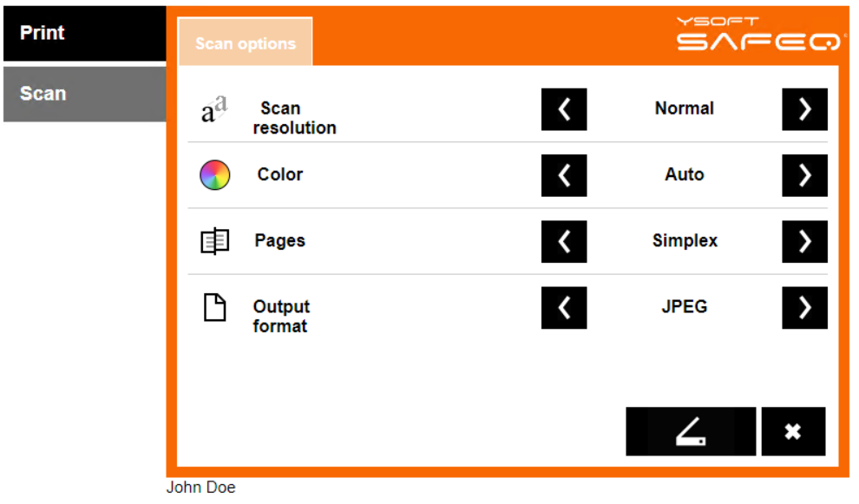Click the Pages book icon
Screen dimensions: 859x504
coord(214,241)
